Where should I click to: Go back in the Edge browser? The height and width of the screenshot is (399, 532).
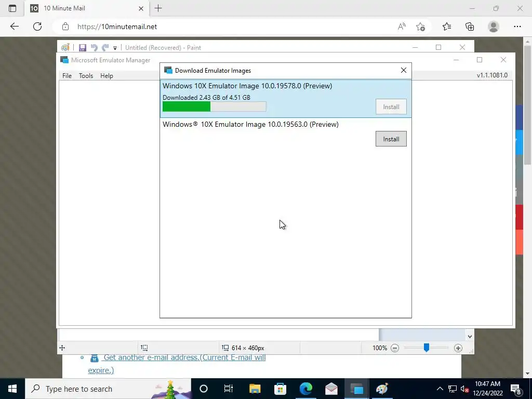click(14, 26)
